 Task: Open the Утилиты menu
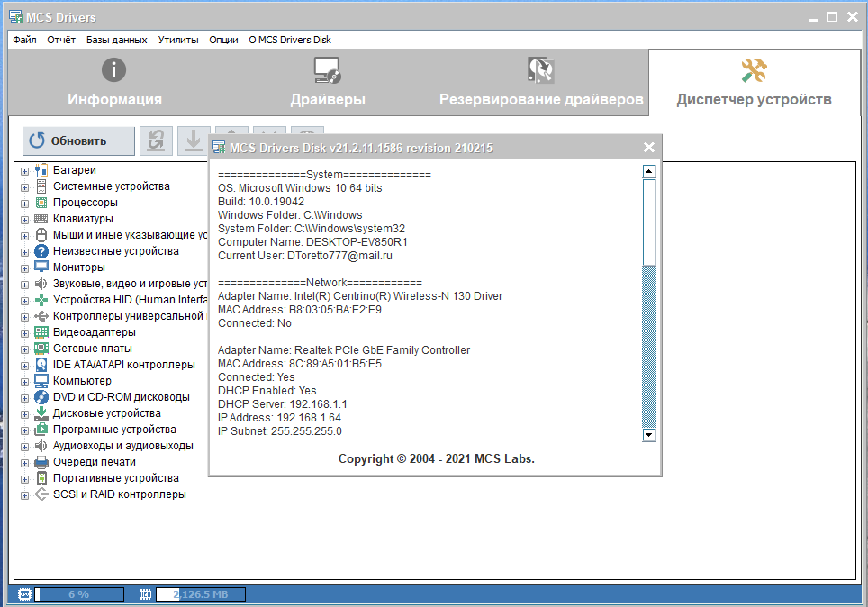(x=178, y=40)
